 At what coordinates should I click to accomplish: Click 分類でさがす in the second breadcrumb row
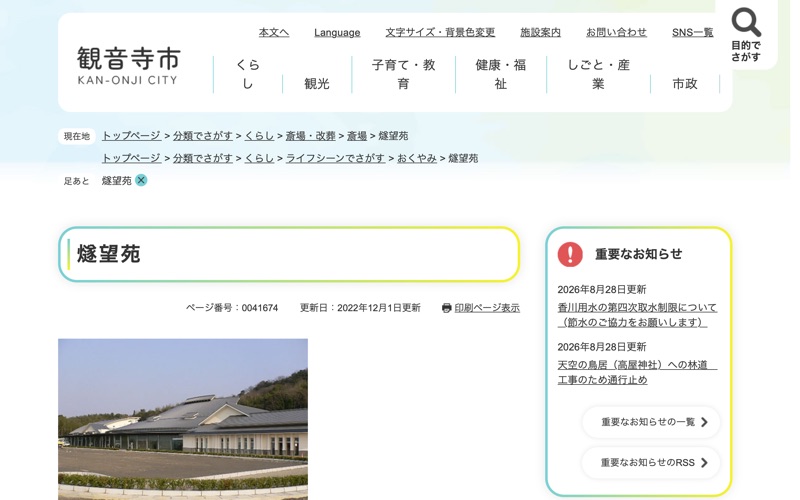[203, 158]
